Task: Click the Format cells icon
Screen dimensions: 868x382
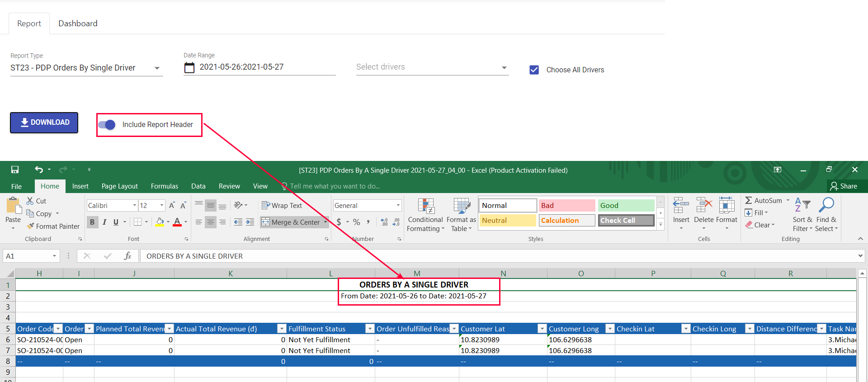Action: (726, 205)
